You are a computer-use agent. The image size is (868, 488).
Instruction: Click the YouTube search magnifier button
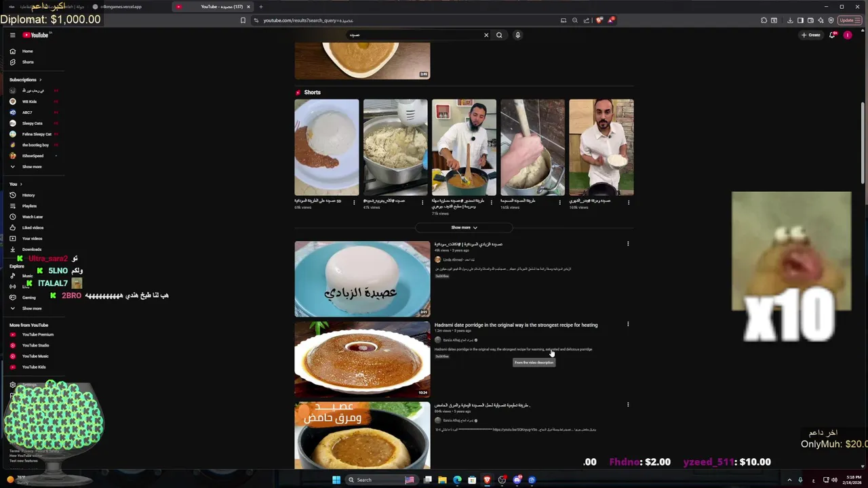499,35
